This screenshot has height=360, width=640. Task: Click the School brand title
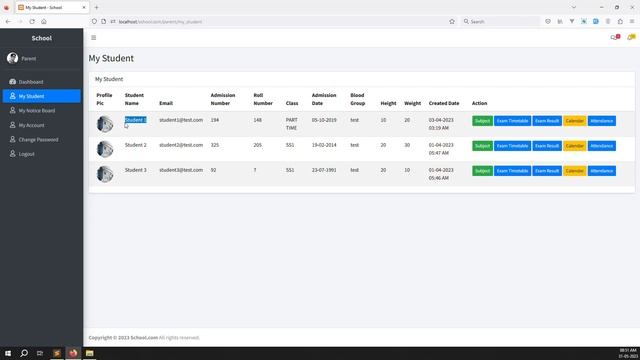(42, 38)
